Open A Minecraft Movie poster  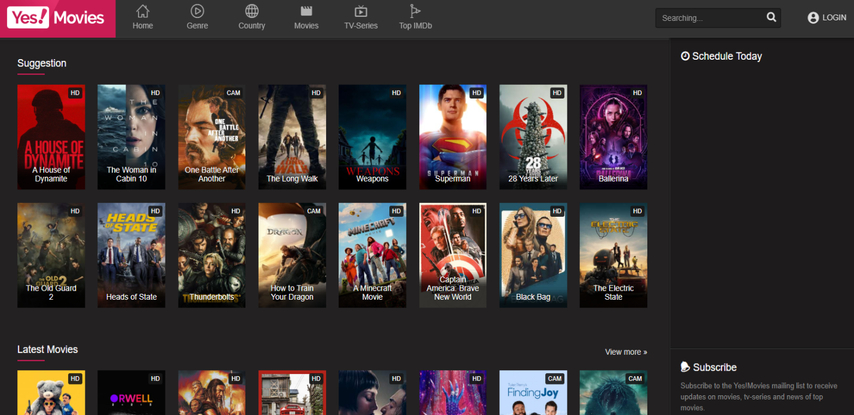373,255
